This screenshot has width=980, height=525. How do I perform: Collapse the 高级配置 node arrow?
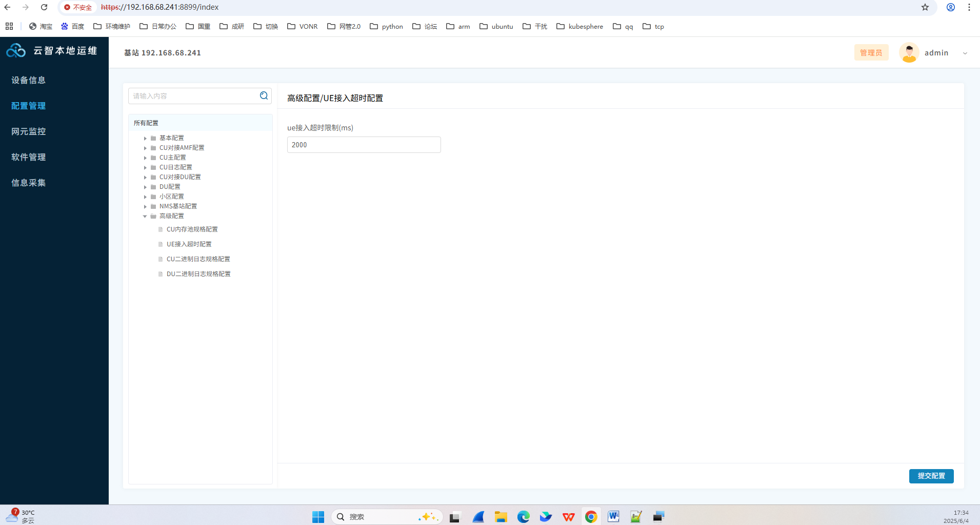(145, 216)
